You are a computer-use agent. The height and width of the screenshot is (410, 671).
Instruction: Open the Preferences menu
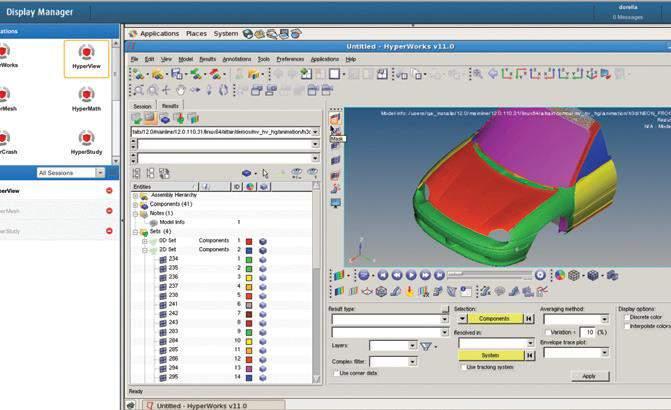(x=290, y=59)
